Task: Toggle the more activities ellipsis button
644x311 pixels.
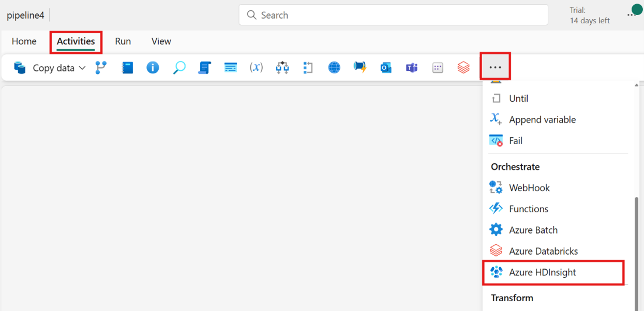Action: pos(496,67)
